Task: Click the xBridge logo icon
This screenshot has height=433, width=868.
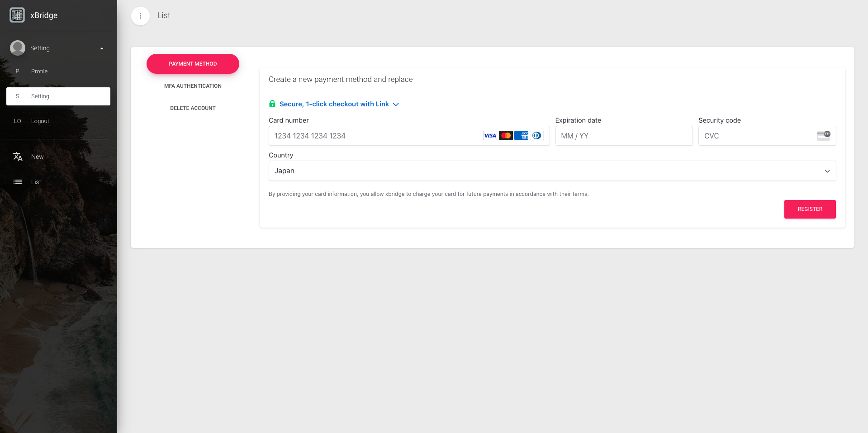Action: coord(17,15)
